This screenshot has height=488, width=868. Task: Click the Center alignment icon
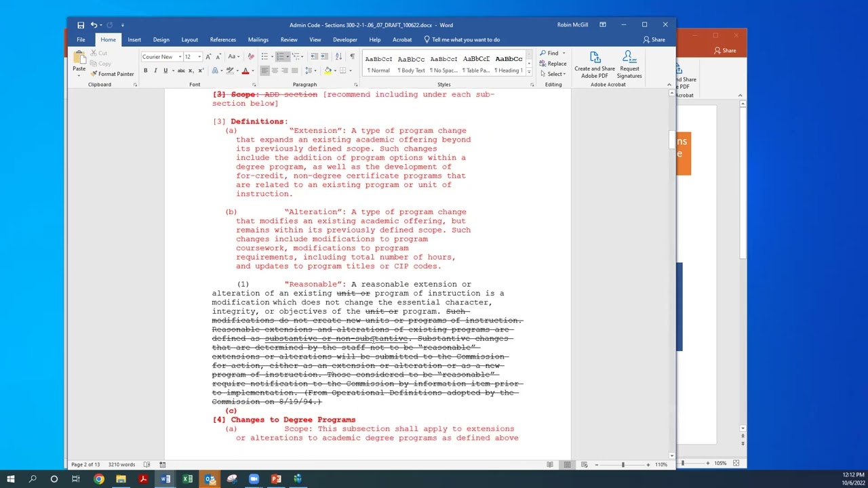coord(275,70)
